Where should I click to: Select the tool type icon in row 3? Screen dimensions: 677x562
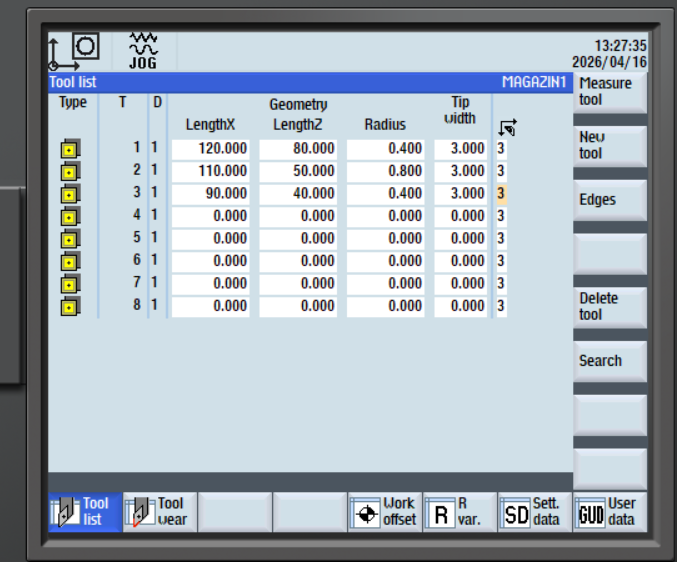click(70, 194)
